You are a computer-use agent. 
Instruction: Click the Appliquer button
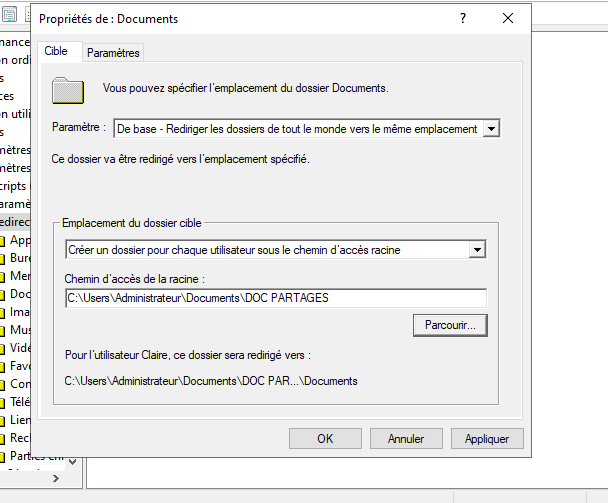click(487, 438)
